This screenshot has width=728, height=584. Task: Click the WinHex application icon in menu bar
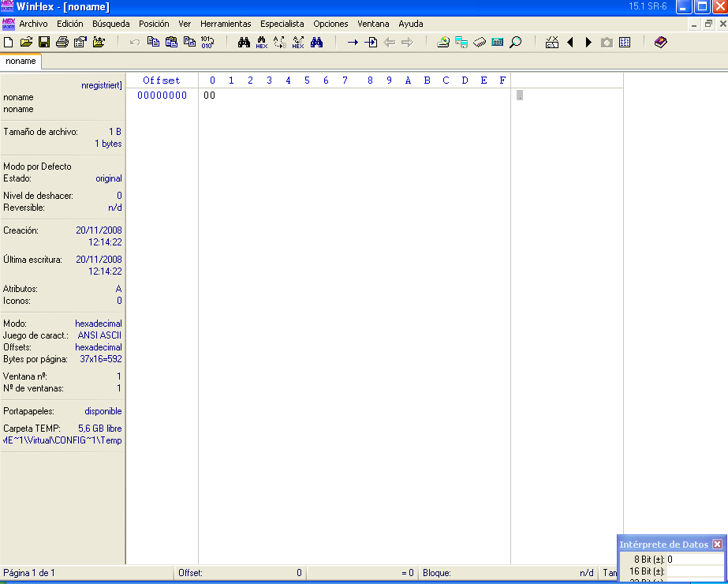[9, 24]
